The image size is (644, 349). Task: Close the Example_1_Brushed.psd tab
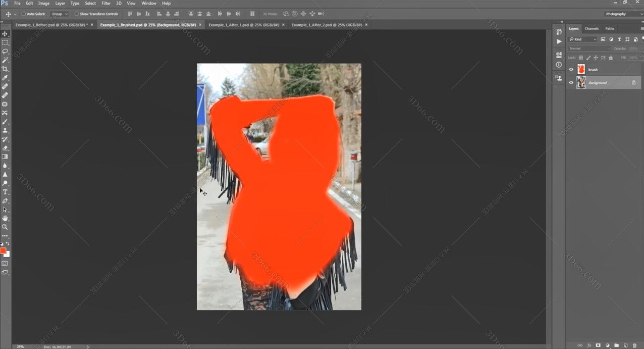200,25
